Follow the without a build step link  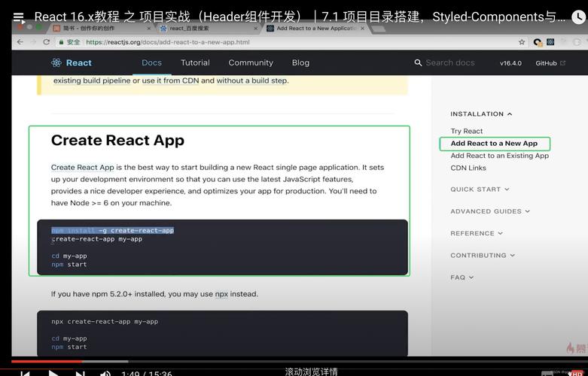(x=252, y=80)
